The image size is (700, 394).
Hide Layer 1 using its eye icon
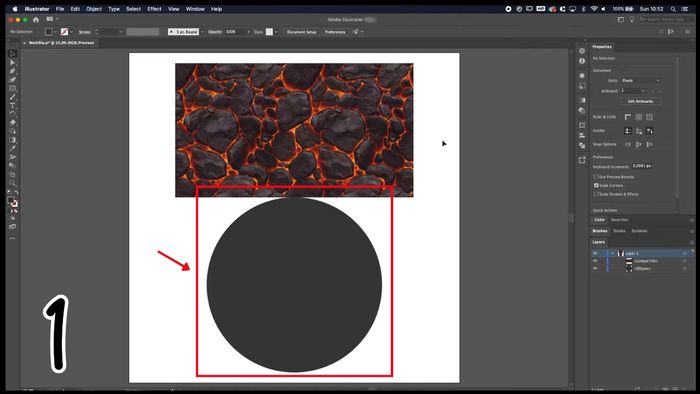[x=595, y=253]
